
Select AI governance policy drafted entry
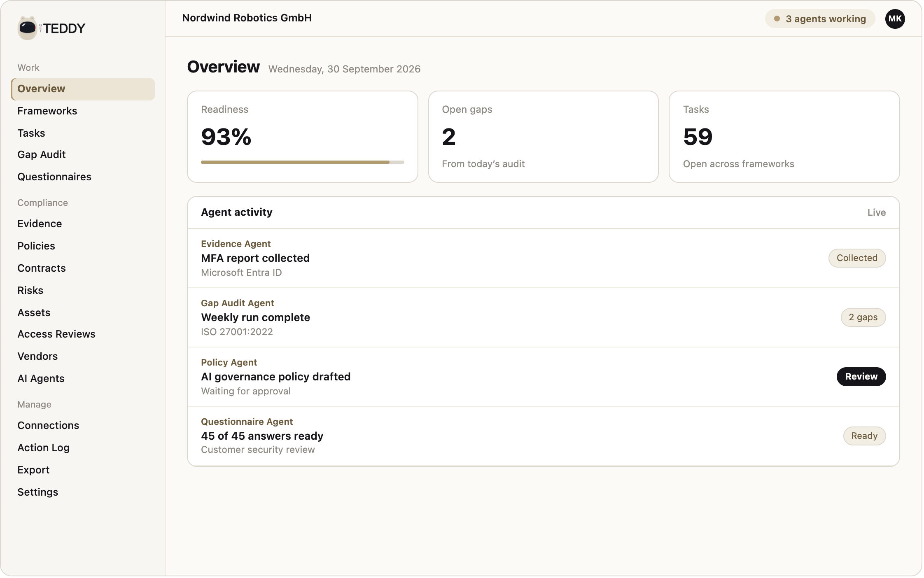click(x=544, y=377)
